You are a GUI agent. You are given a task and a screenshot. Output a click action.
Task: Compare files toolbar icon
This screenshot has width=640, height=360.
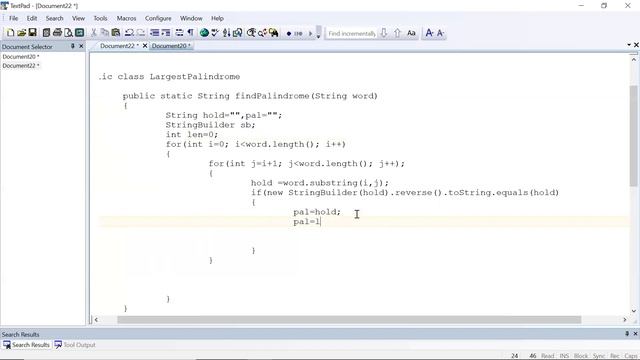pos(238,33)
